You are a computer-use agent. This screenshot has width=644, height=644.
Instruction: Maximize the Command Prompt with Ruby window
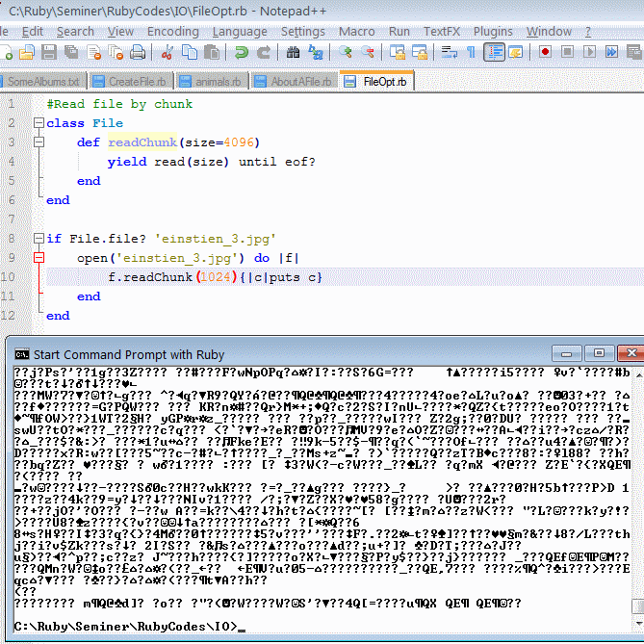point(599,353)
